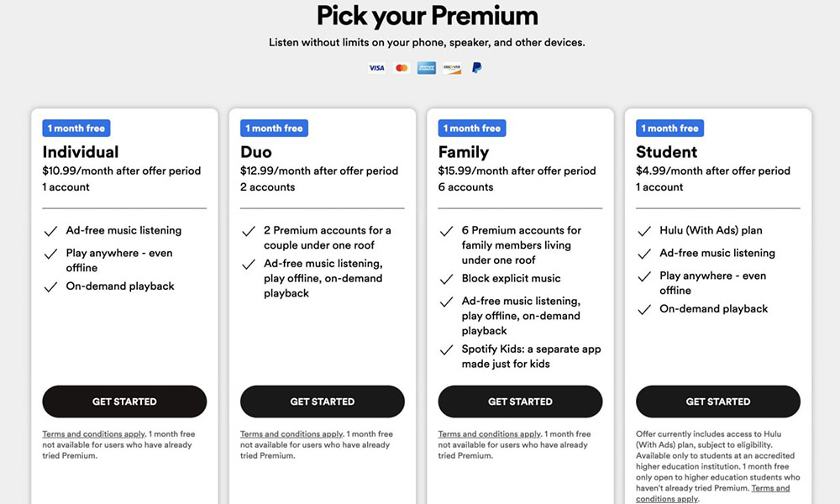Image resolution: width=840 pixels, height=504 pixels.
Task: Click the Family plan title
Action: tap(464, 152)
